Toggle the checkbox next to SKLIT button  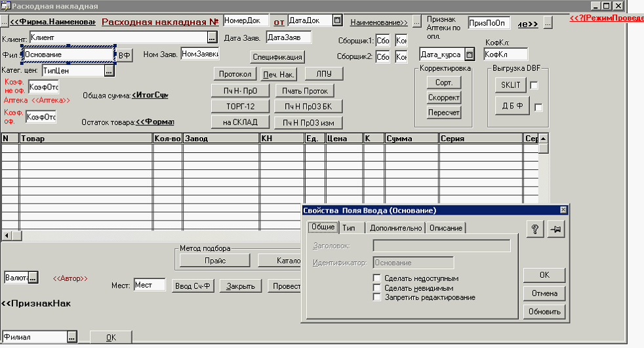point(534,85)
